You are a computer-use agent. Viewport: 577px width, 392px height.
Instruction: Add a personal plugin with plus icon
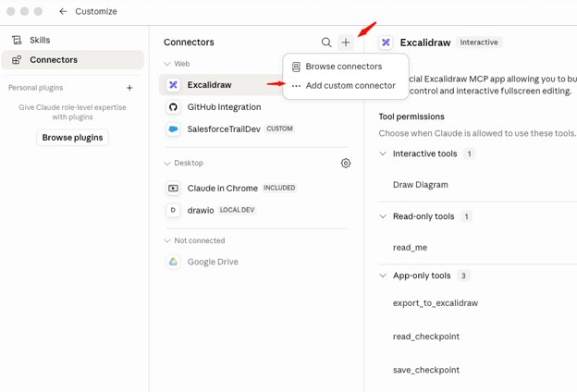[x=129, y=88]
